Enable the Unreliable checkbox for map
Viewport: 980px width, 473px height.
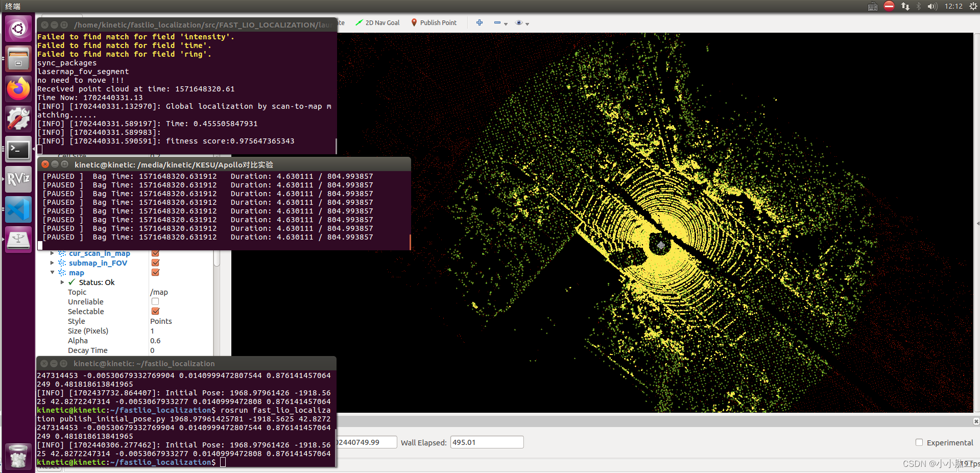[155, 302]
